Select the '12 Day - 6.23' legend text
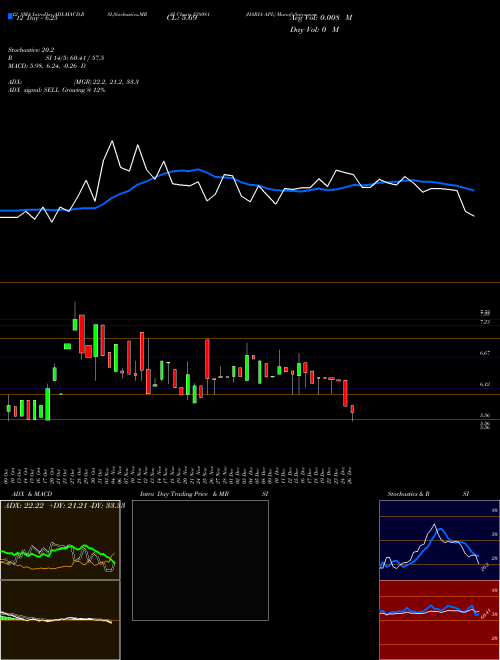Image resolution: width=500 pixels, height=660 pixels. click(x=37, y=19)
